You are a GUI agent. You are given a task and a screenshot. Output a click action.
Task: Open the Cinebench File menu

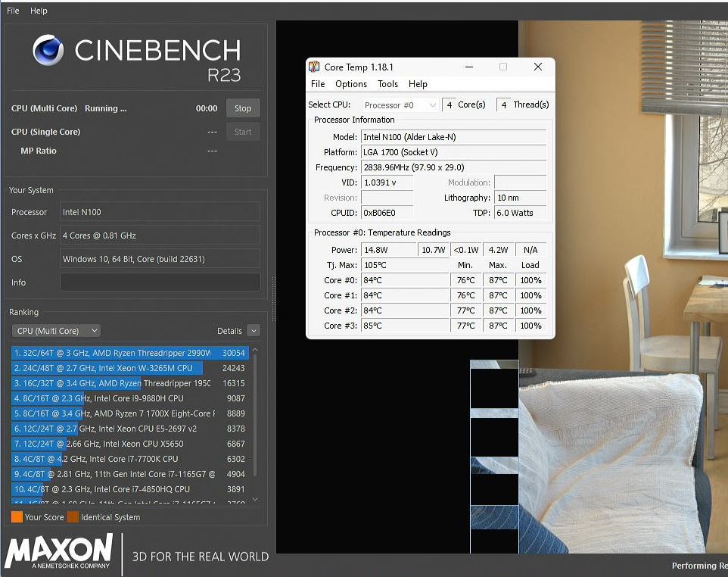pos(13,10)
